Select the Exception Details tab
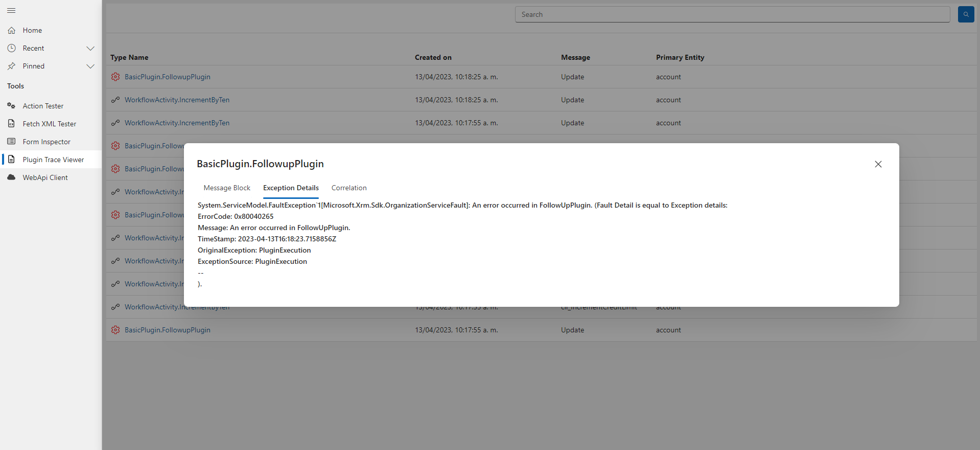 coord(291,188)
